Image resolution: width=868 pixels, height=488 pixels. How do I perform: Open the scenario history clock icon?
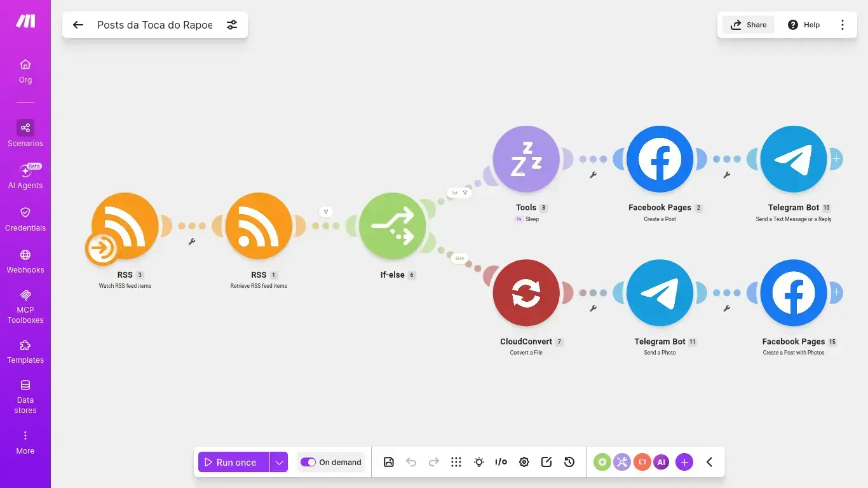pyautogui.click(x=569, y=462)
